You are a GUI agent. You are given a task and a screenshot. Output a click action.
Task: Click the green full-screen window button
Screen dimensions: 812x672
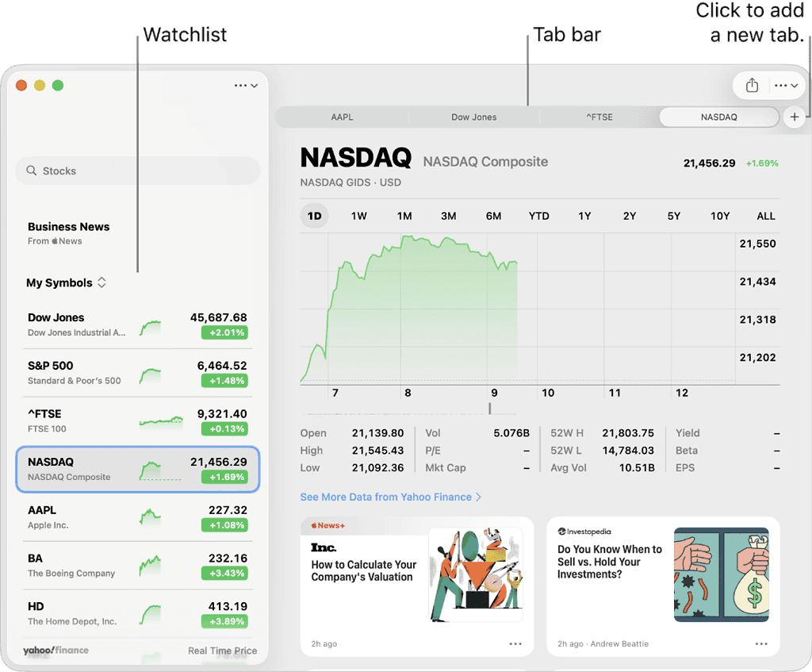58,86
